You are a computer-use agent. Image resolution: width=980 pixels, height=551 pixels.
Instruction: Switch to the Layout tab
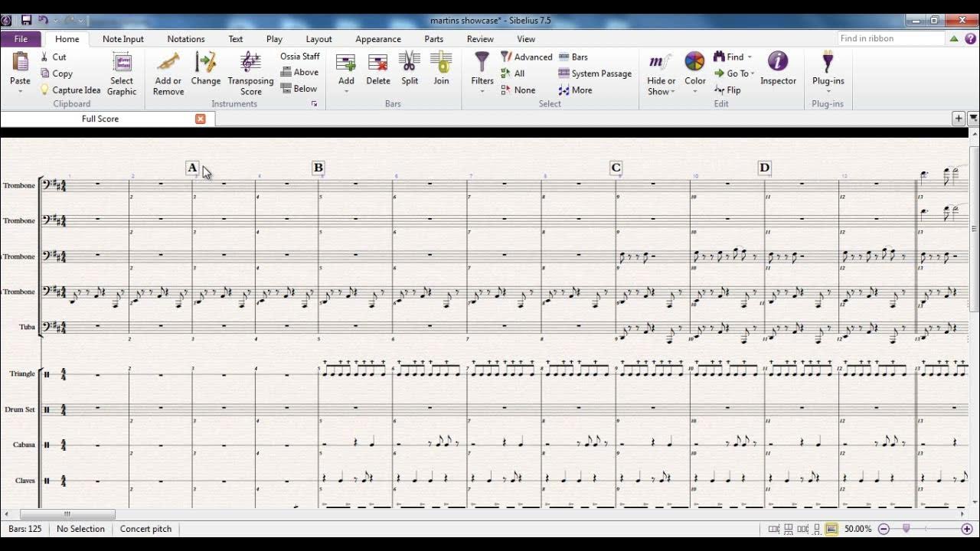tap(318, 39)
